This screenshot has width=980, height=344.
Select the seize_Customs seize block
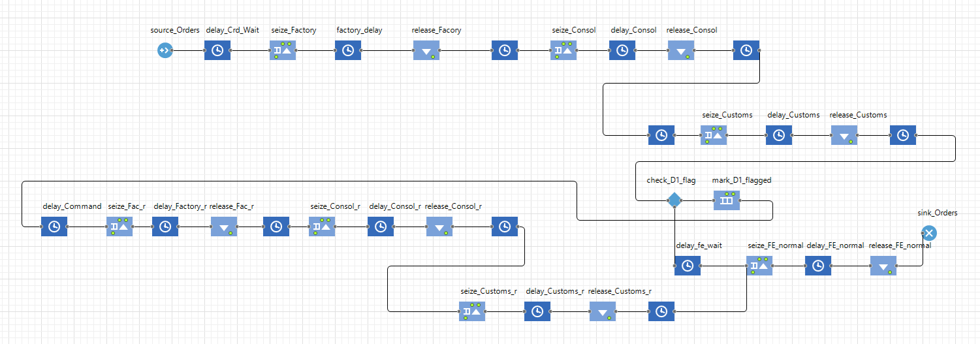(714, 135)
